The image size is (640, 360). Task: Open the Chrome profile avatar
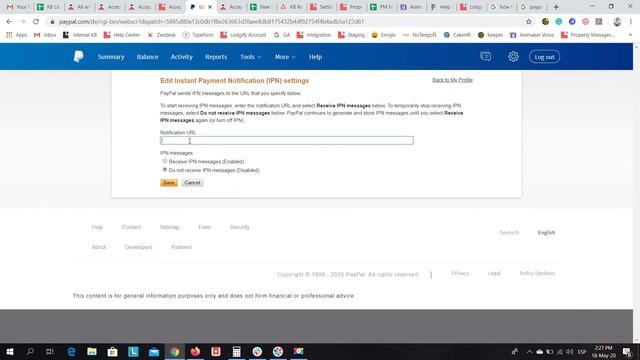(617, 22)
